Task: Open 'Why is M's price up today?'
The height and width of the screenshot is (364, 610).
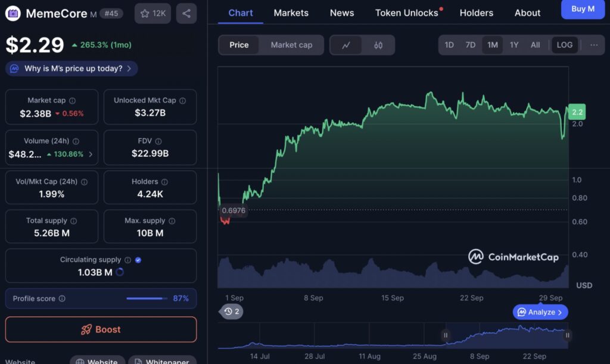Action: coord(71,69)
